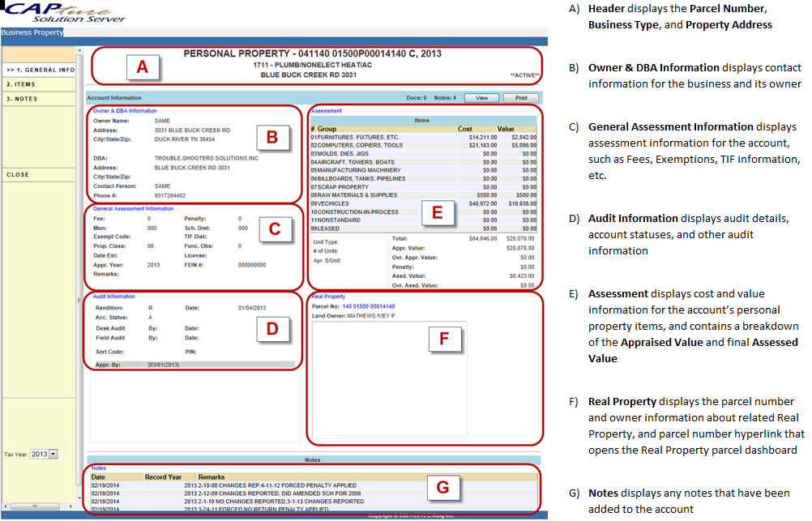The width and height of the screenshot is (812, 521).
Task: Choose Close in the sidebar menu
Action: pos(39,175)
